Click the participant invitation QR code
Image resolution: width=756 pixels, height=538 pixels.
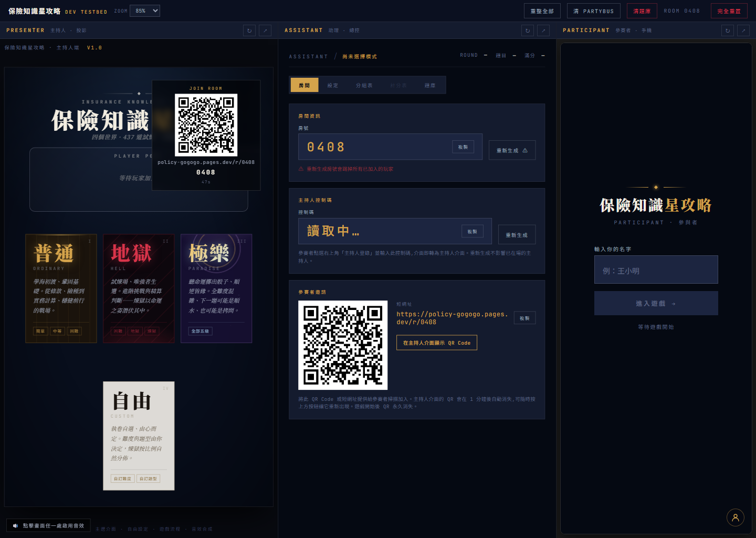pyautogui.click(x=343, y=345)
